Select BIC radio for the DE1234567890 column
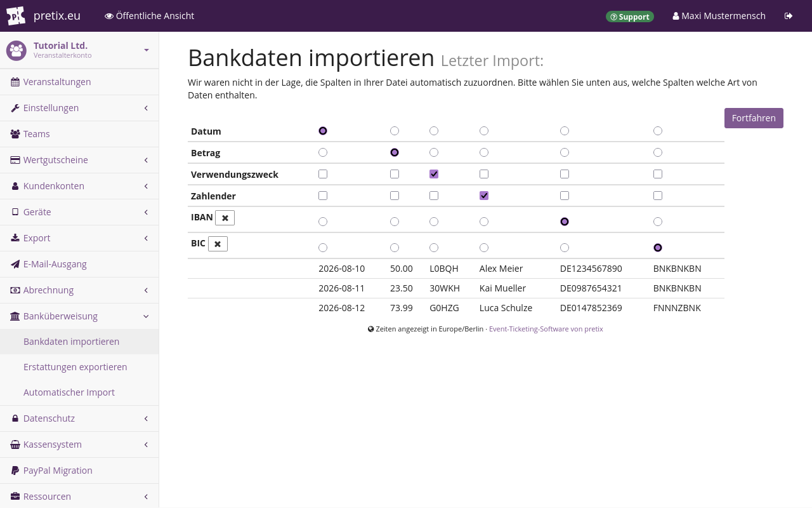The width and height of the screenshot is (812, 508). click(565, 248)
